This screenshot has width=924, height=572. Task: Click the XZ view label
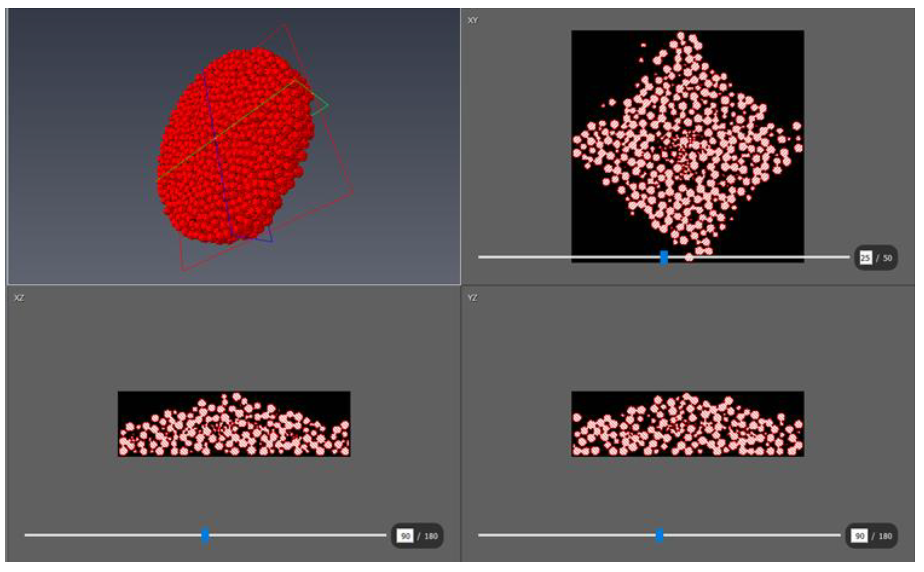[x=19, y=298]
